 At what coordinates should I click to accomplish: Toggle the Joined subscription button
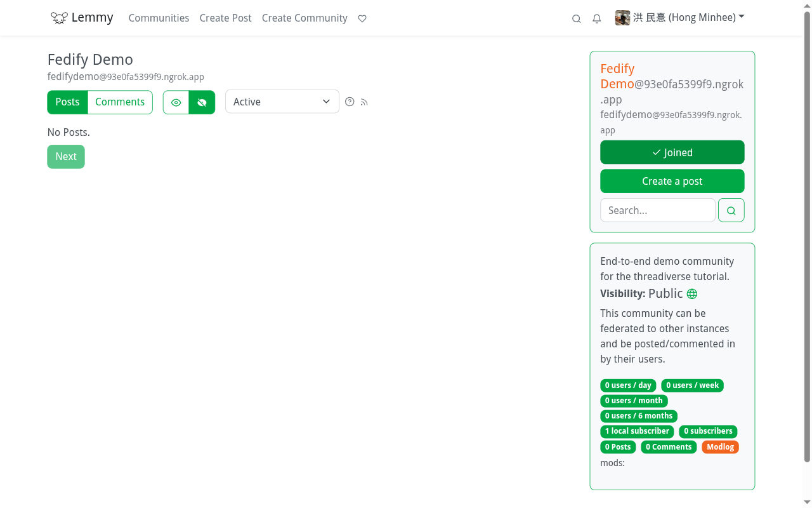(x=672, y=152)
